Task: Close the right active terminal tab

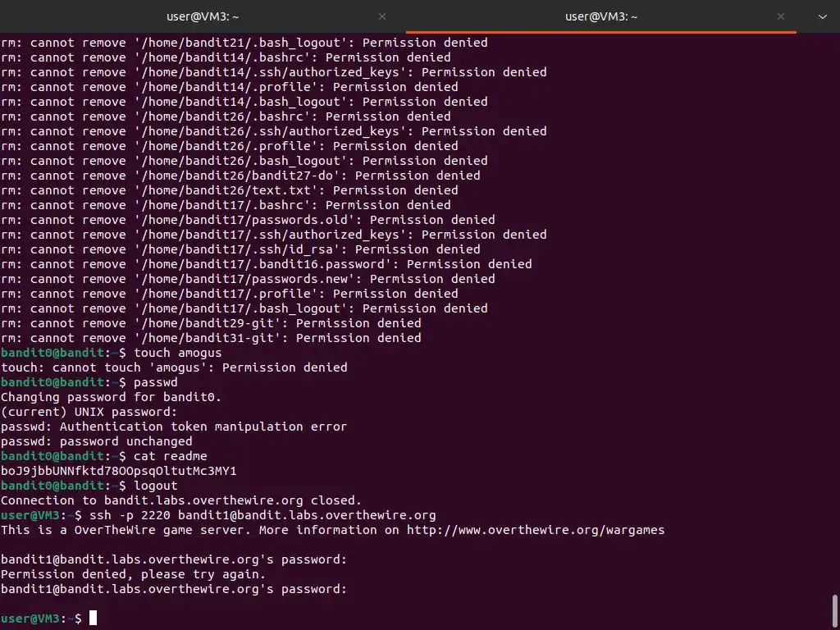Action: tap(781, 16)
